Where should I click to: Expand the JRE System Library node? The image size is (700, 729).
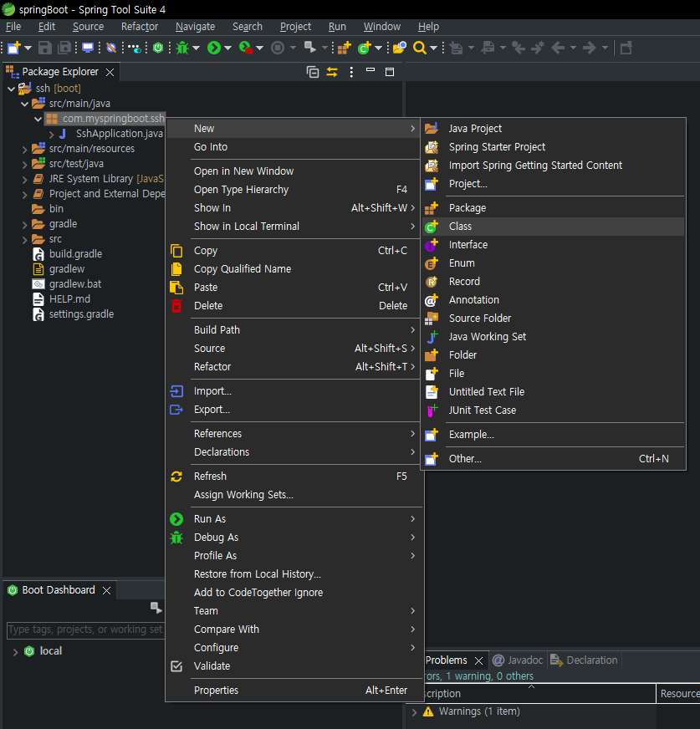(x=24, y=180)
